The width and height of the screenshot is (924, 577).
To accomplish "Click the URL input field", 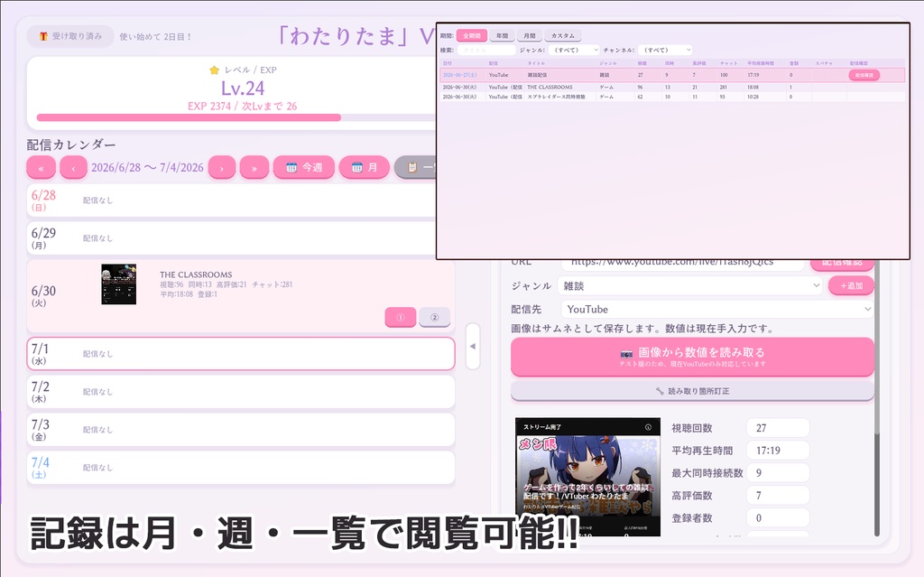I will pyautogui.click(x=682, y=265).
